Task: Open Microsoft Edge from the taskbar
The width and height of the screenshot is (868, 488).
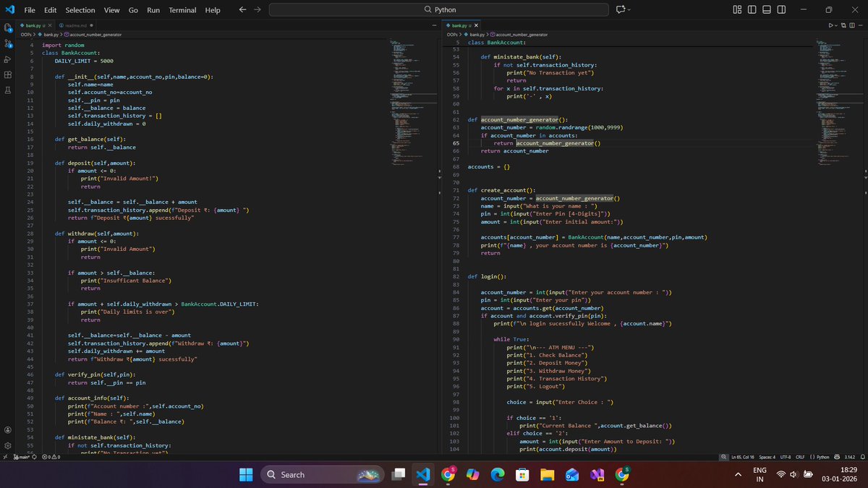Action: 498,475
